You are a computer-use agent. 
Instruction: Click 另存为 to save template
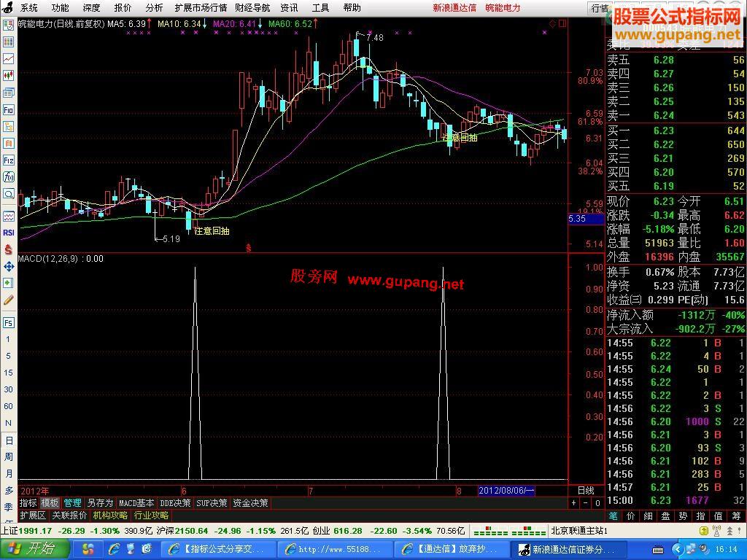pyautogui.click(x=100, y=503)
